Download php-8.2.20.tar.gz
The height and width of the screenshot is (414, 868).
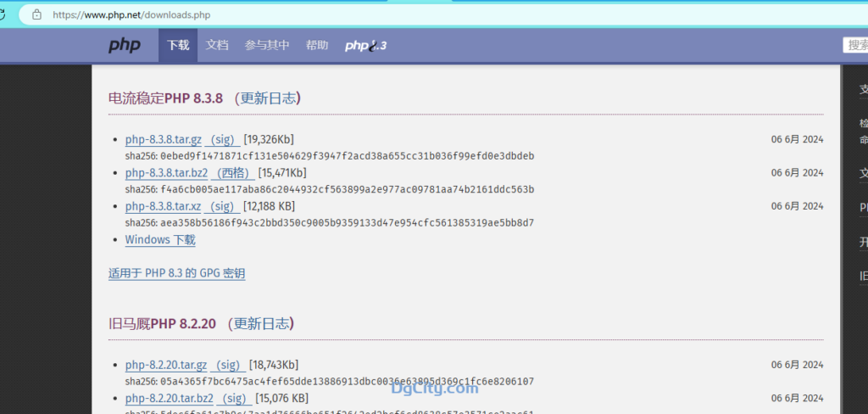[166, 365]
